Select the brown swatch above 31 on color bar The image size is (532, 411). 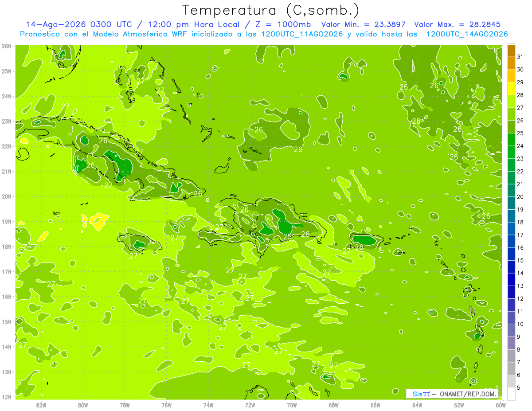[511, 51]
